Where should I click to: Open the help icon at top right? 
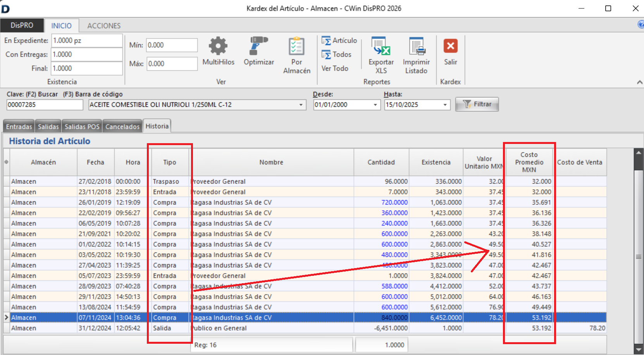pos(641,24)
